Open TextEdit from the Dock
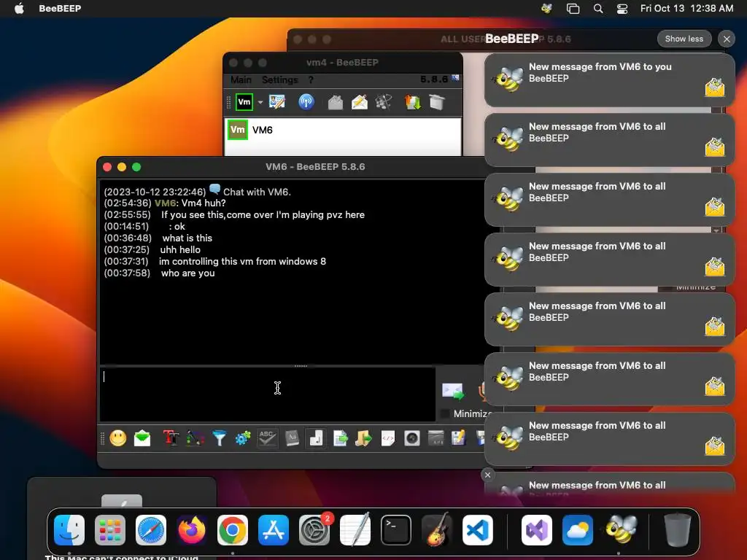This screenshot has width=747, height=560. (355, 530)
